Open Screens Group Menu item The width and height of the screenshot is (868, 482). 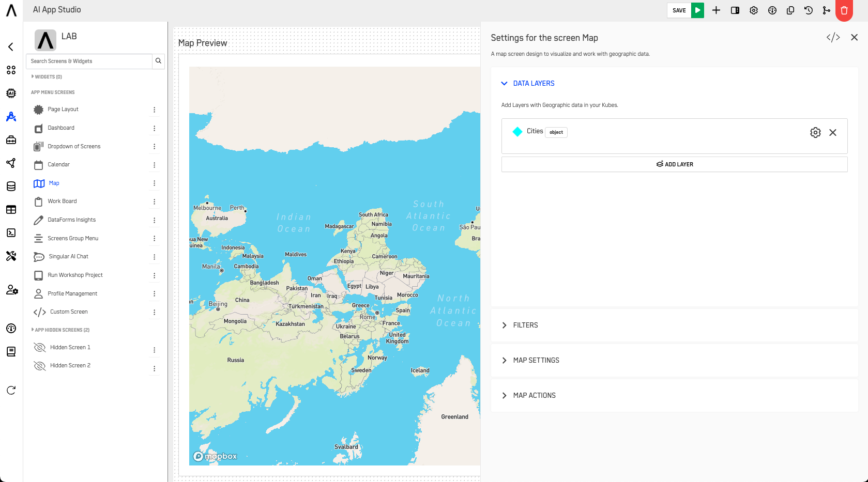[73, 239]
